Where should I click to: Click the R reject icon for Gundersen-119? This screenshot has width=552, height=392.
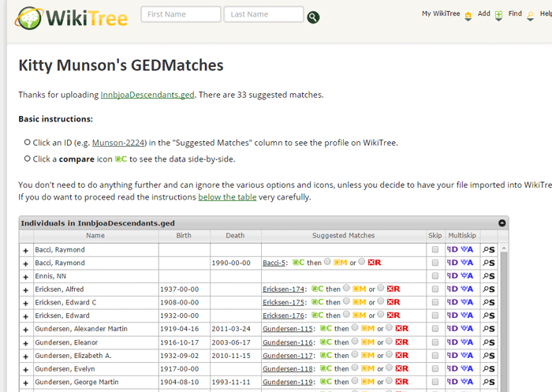[x=401, y=382]
